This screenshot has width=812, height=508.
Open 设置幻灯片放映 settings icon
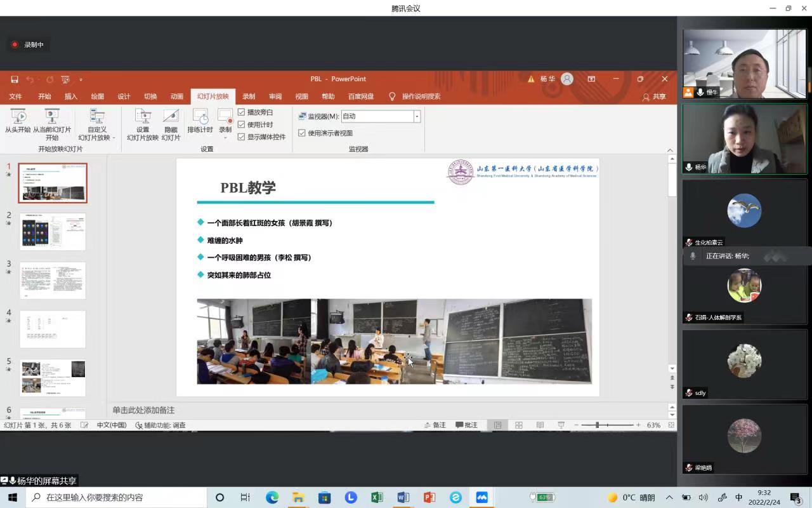pyautogui.click(x=143, y=117)
